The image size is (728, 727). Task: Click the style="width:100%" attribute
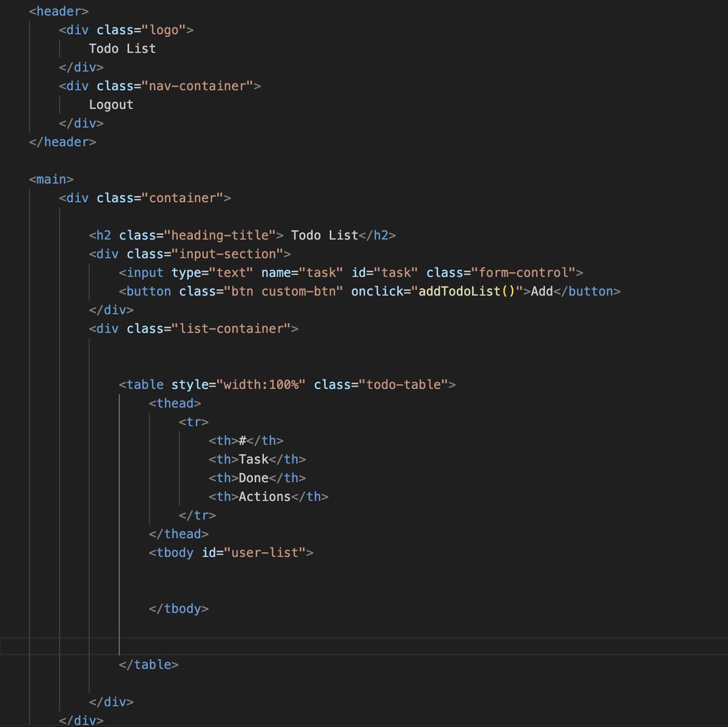coord(238,384)
